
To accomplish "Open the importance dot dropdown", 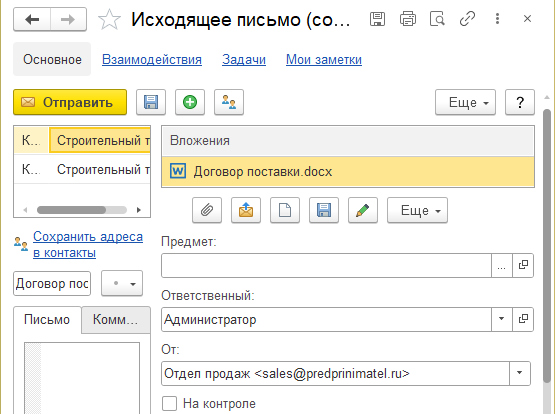I will click(x=122, y=283).
